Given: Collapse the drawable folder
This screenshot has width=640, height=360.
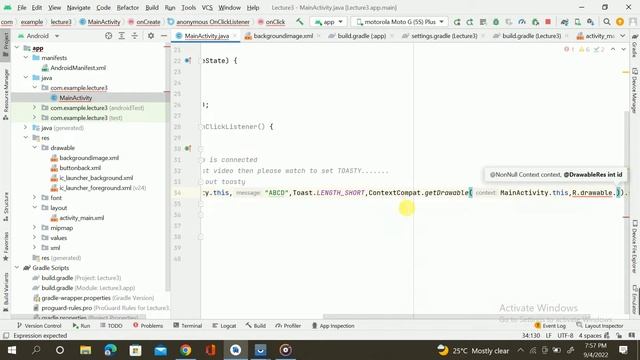Looking at the screenshot, I should pyautogui.click(x=35, y=148).
